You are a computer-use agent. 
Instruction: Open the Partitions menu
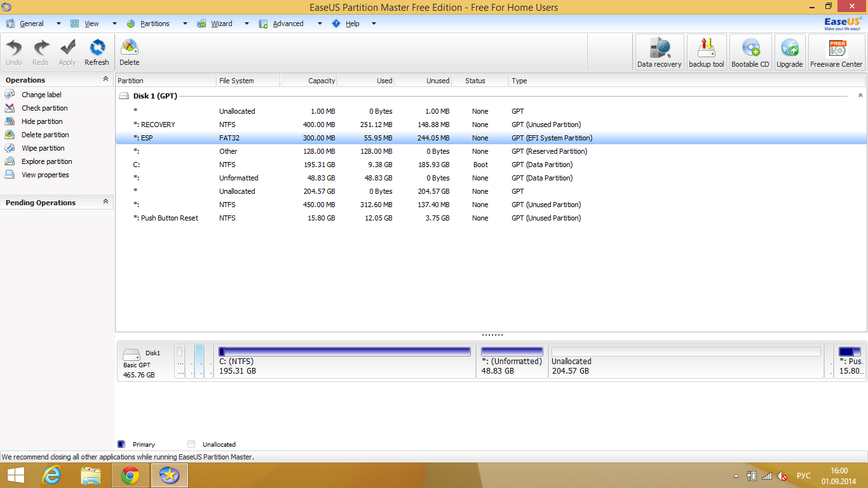tap(155, 24)
